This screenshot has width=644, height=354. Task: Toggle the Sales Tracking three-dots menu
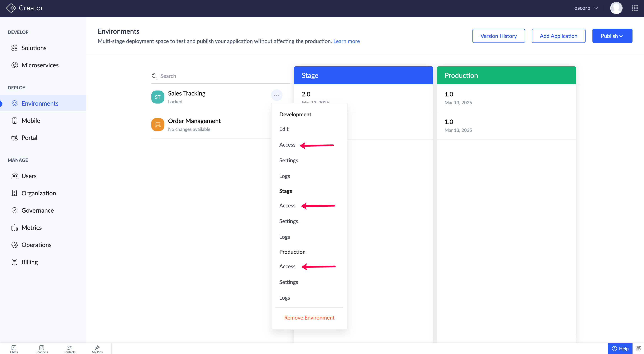click(x=277, y=95)
